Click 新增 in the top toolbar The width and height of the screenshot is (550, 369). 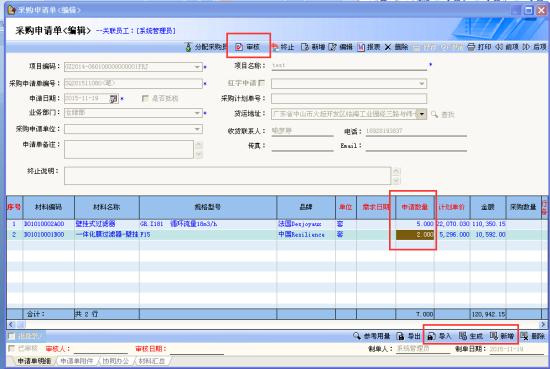(x=313, y=47)
